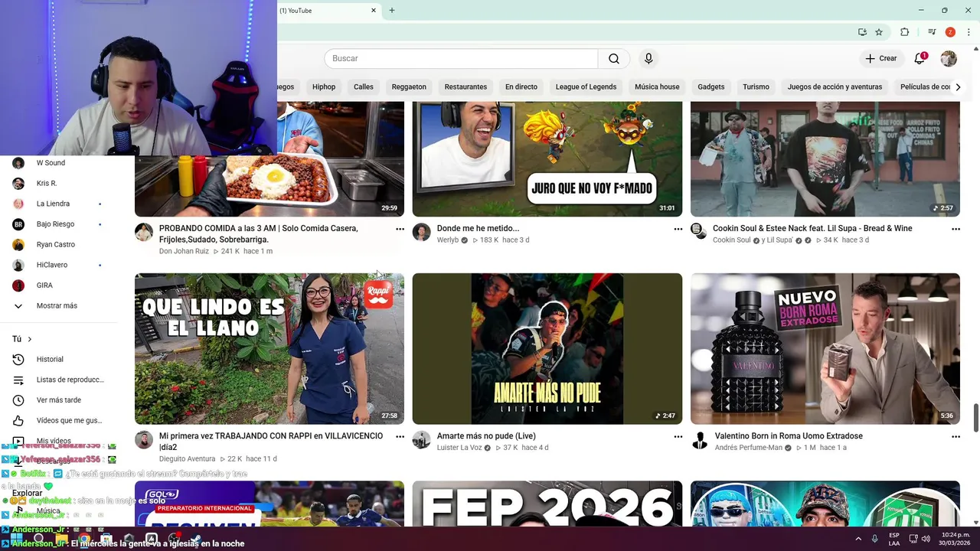The width and height of the screenshot is (980, 551).
Task: Select the En directo filter chip
Action: coord(521,86)
